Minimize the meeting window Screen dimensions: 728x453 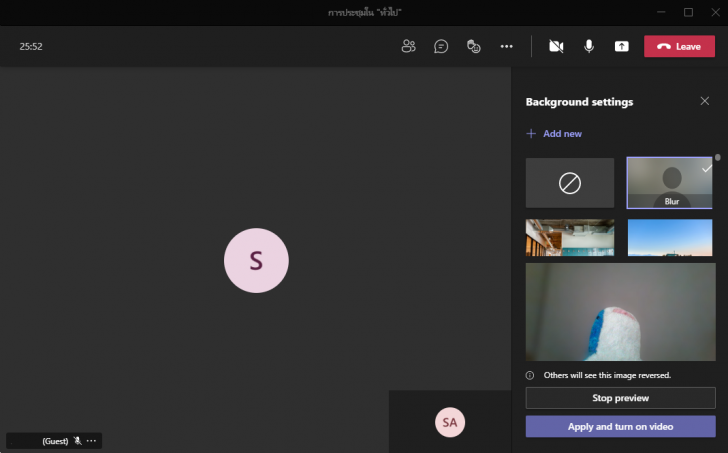point(661,13)
